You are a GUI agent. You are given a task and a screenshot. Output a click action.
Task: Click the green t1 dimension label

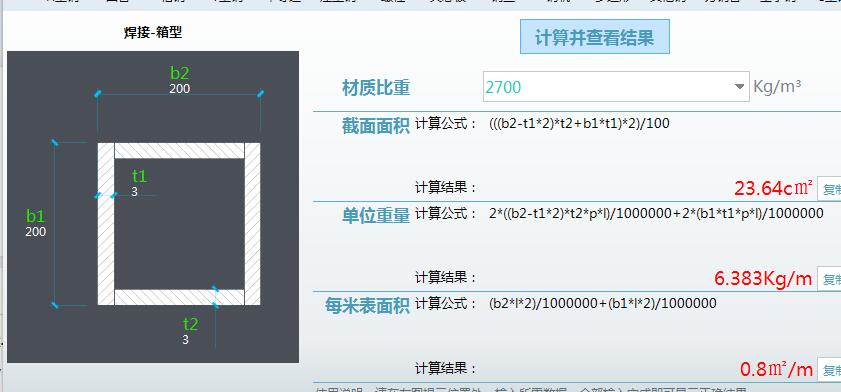click(139, 176)
